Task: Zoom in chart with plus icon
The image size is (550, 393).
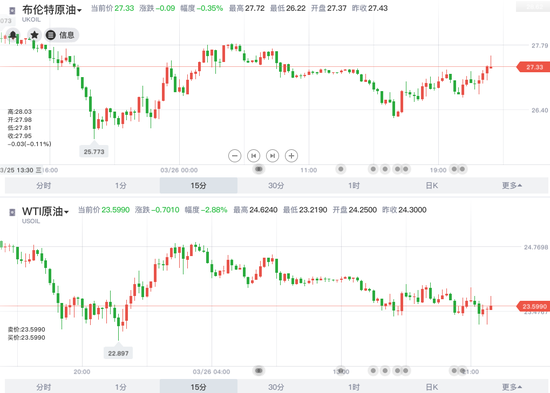Action: [291, 155]
